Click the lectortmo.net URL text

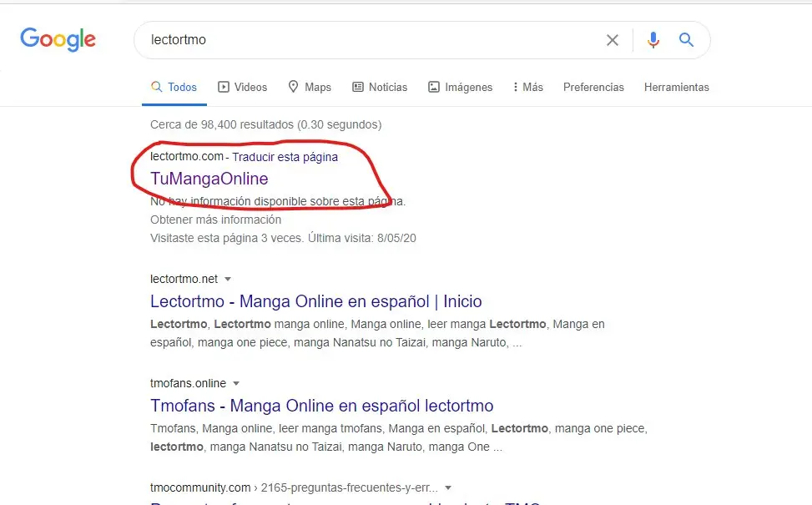click(x=184, y=279)
